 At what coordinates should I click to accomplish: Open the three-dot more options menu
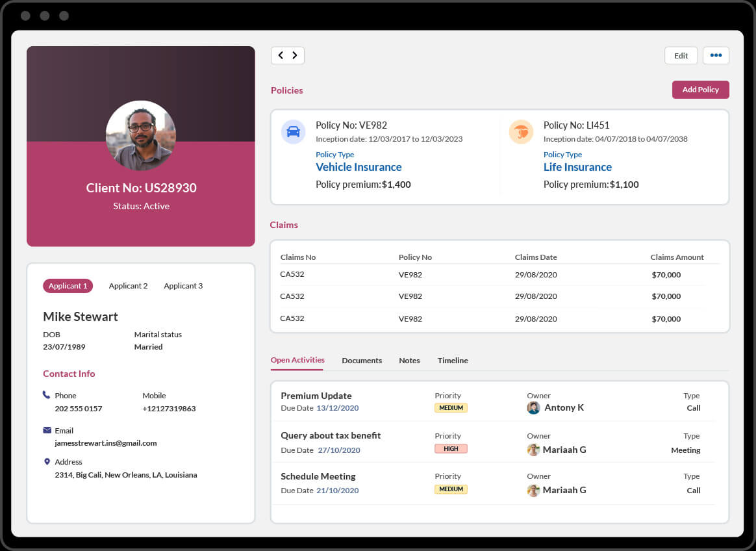716,56
